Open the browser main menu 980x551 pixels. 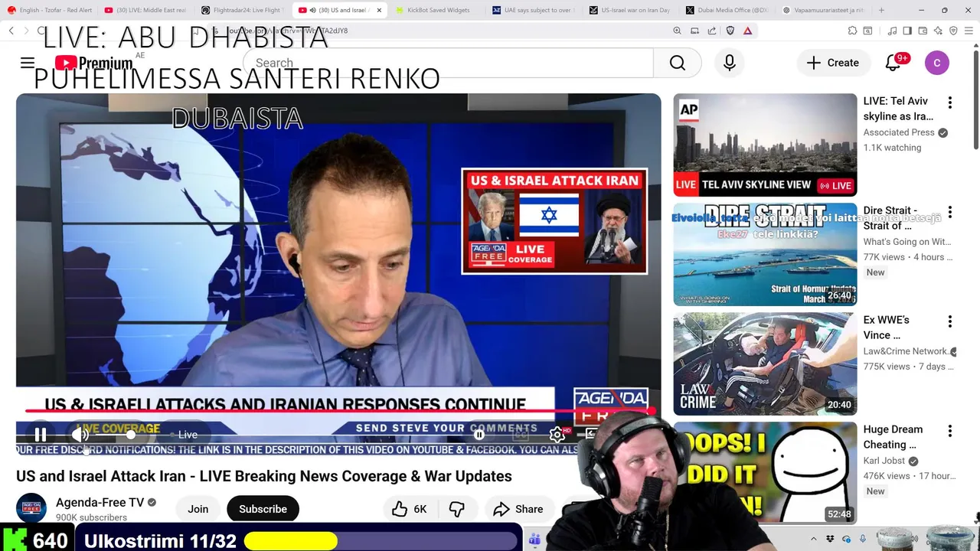[x=969, y=31]
